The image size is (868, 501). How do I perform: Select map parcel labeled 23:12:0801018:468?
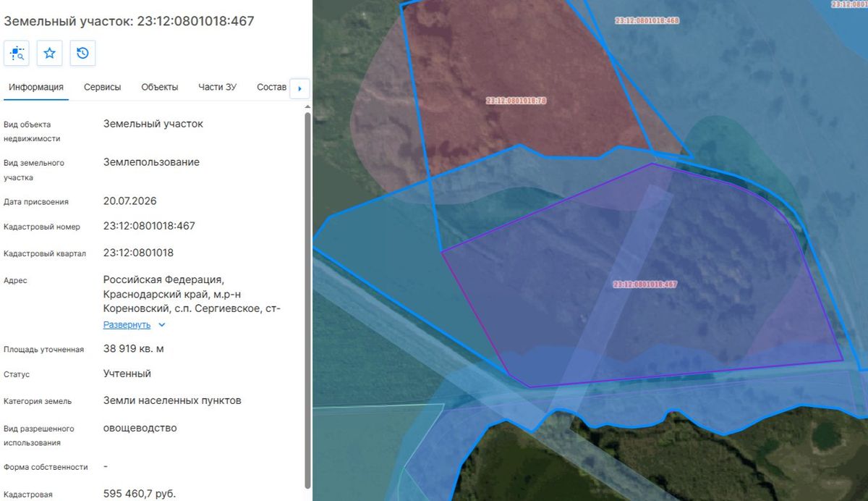tap(647, 21)
